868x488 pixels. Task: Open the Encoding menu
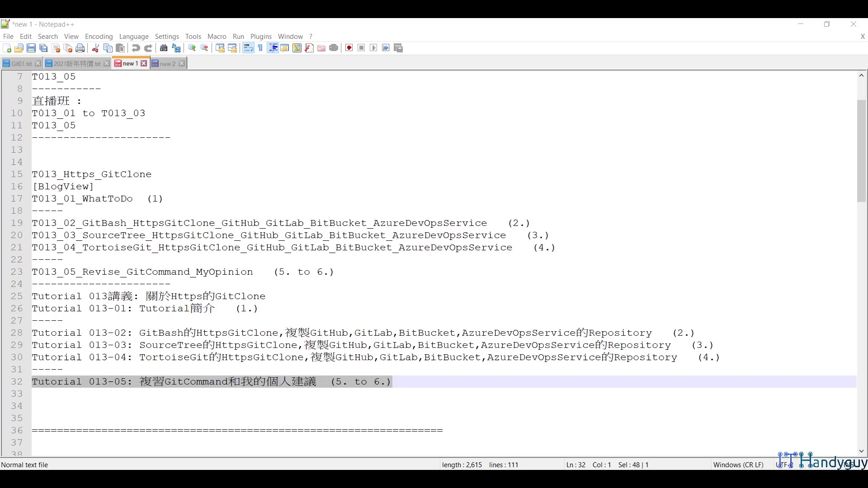[x=99, y=37]
